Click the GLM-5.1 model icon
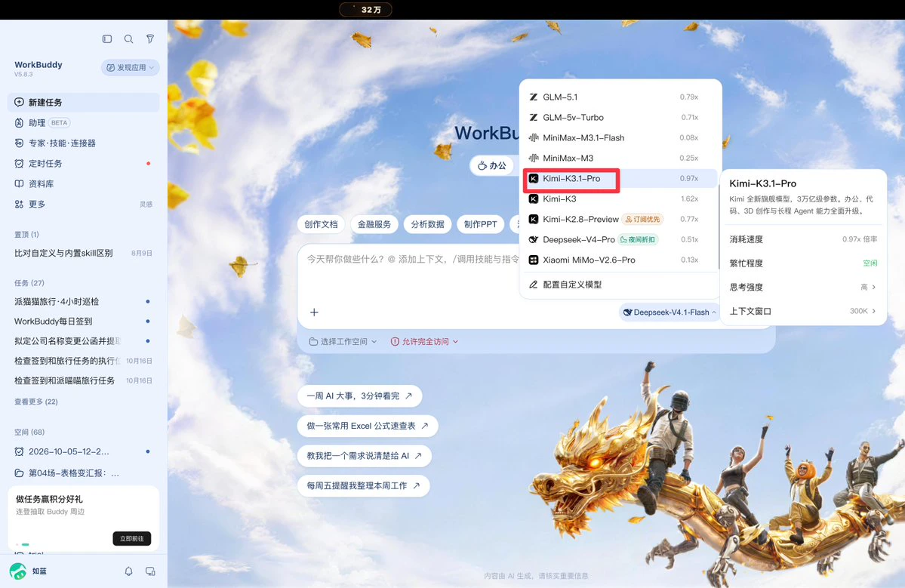905x588 pixels. 534,97
